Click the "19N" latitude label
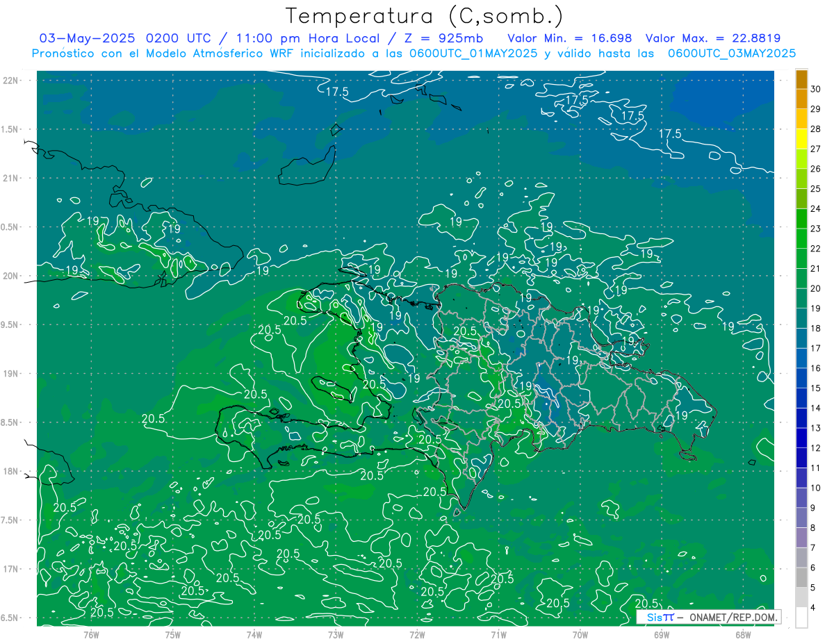Image resolution: width=834 pixels, height=644 pixels. point(10,374)
